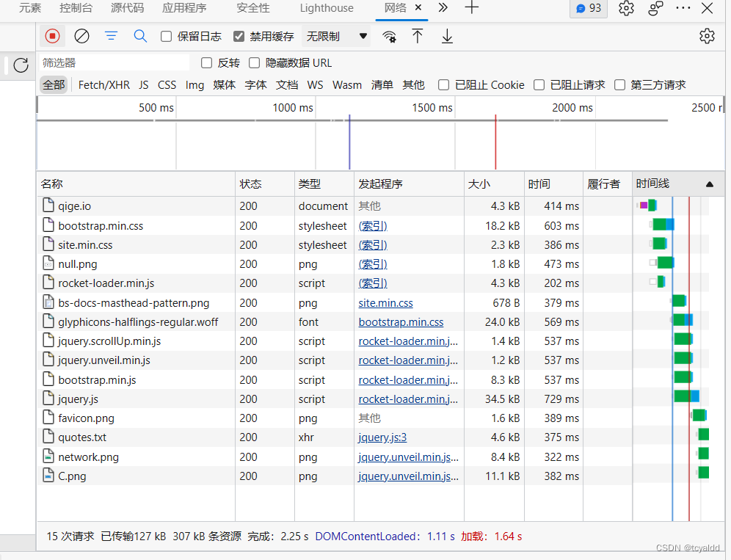Sort by 发起程序 column header
This screenshot has height=560, width=731.
[409, 183]
